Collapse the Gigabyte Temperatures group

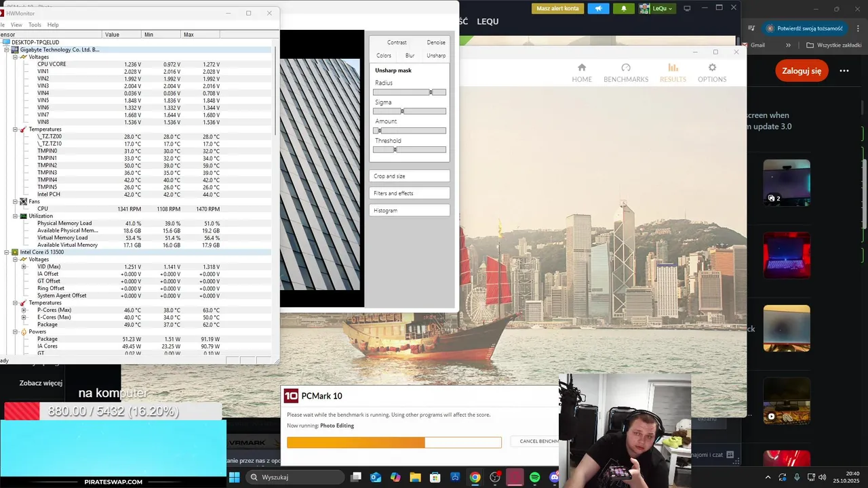[x=15, y=129]
